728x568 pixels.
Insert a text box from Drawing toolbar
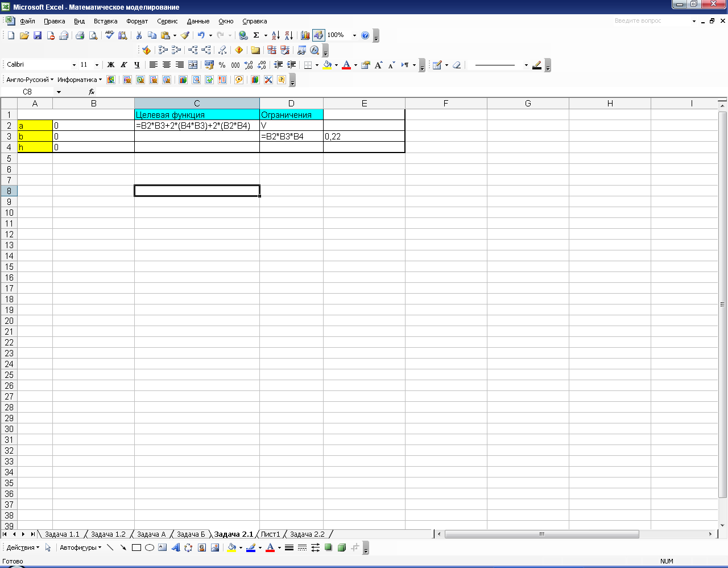coord(163,548)
